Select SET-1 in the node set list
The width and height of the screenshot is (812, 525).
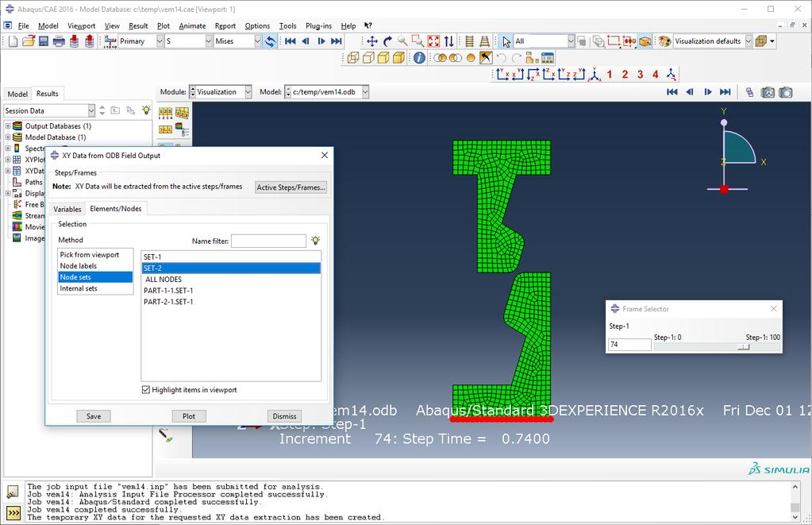(231, 257)
